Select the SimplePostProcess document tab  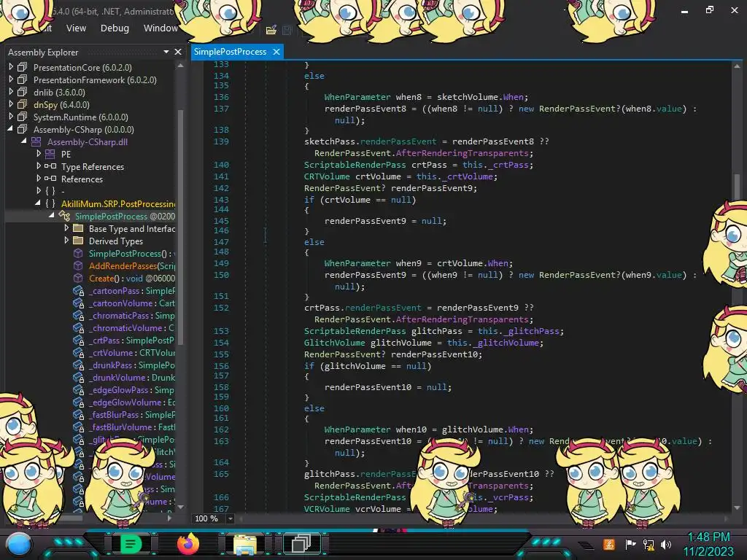coord(230,52)
